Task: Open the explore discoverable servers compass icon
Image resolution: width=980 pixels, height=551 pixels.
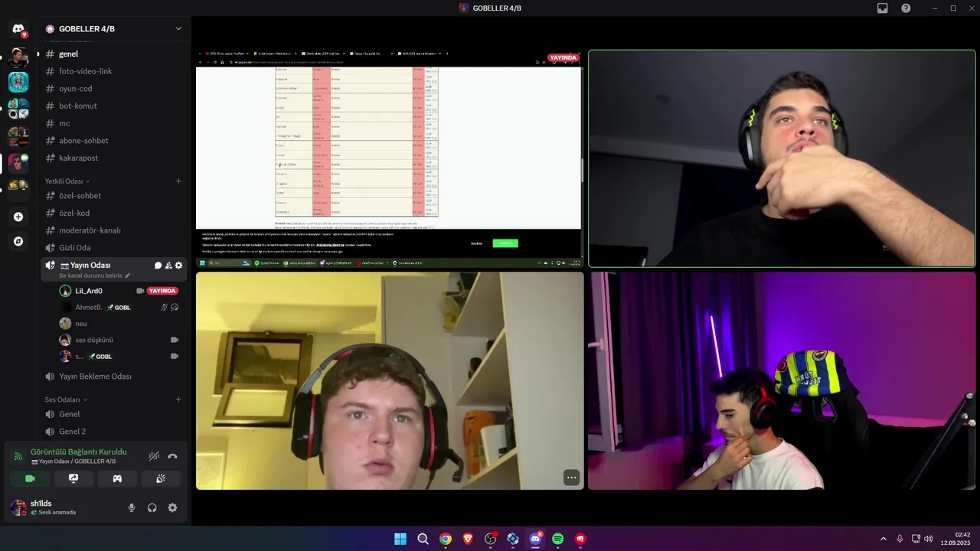Action: (x=18, y=241)
